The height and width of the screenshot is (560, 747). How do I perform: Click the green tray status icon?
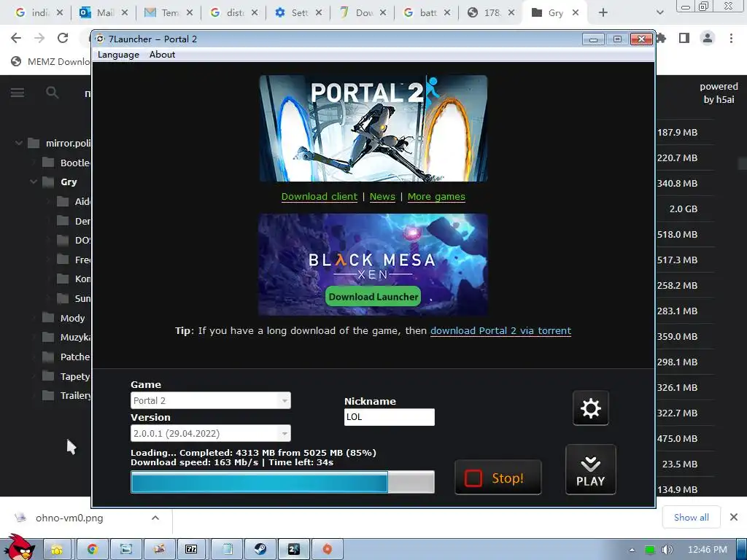tap(649, 550)
